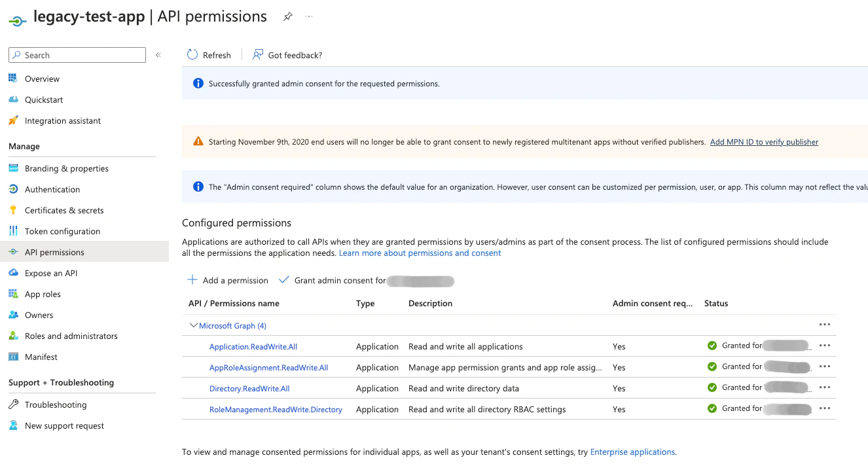Click the Integration assistant rocket icon

13,120
